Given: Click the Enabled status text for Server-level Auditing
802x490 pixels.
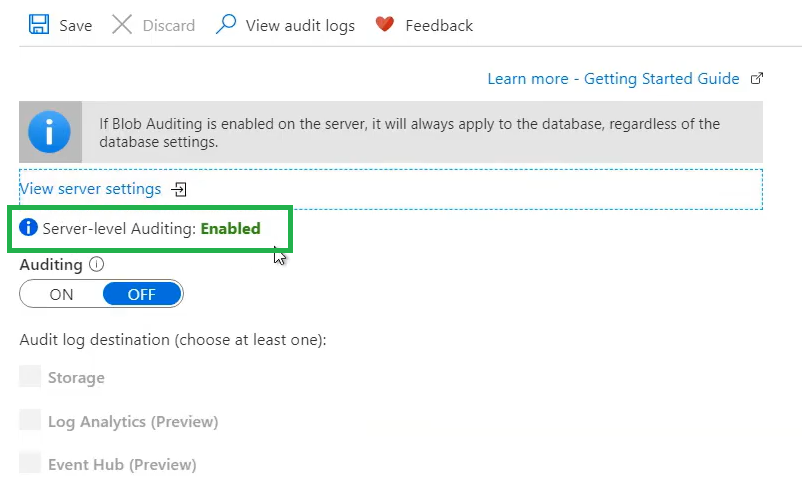Looking at the screenshot, I should tap(230, 229).
